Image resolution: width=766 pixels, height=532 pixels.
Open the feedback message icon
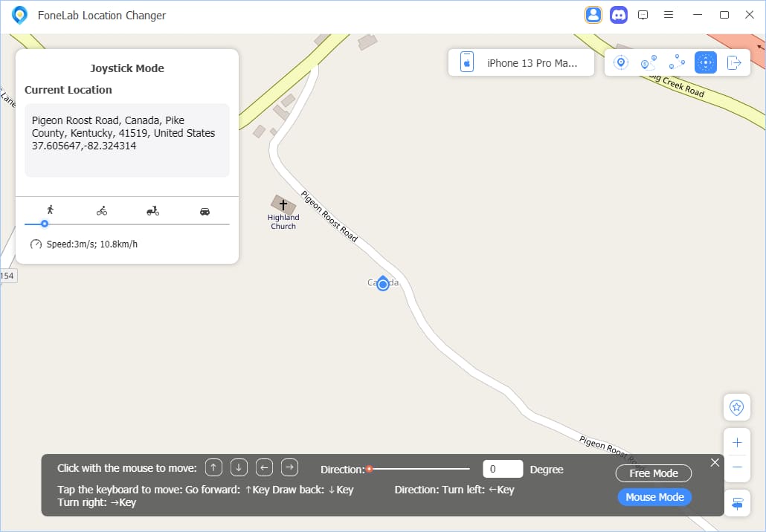[x=643, y=15]
